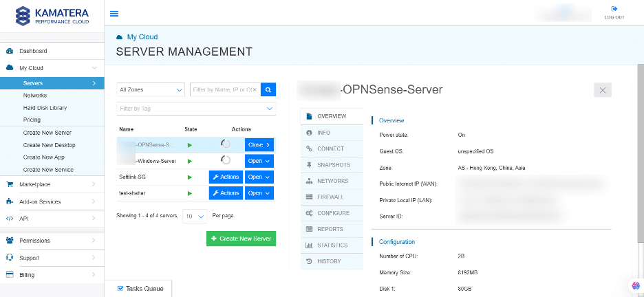Viewport: 644px width, 297px height.
Task: Collapse the My Cloud sidebar section
Action: [x=94, y=68]
